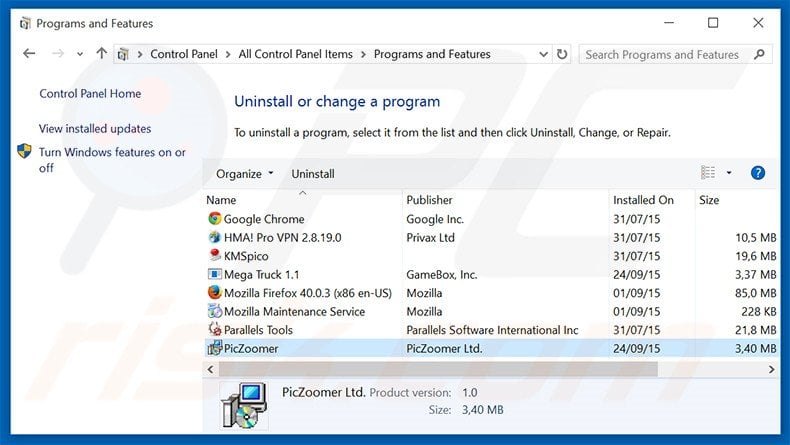The height and width of the screenshot is (445, 790).
Task: Click the 85,0 MB size cell
Action: [755, 293]
